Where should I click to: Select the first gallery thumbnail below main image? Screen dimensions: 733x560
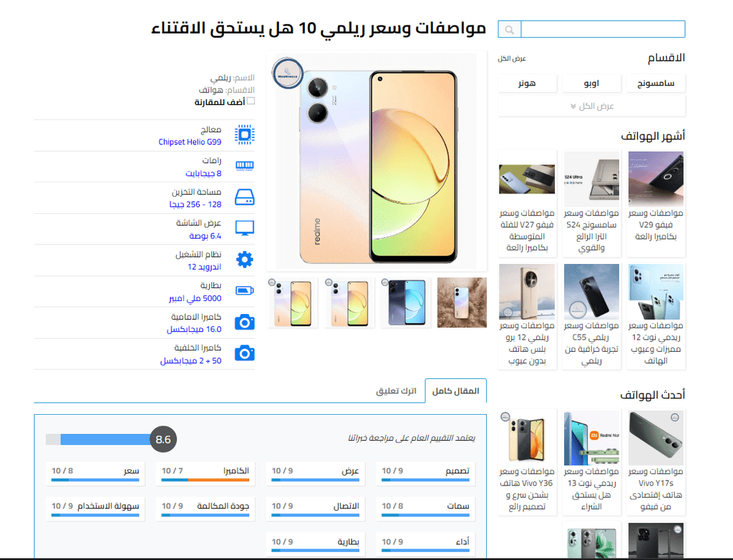pyautogui.click(x=293, y=303)
